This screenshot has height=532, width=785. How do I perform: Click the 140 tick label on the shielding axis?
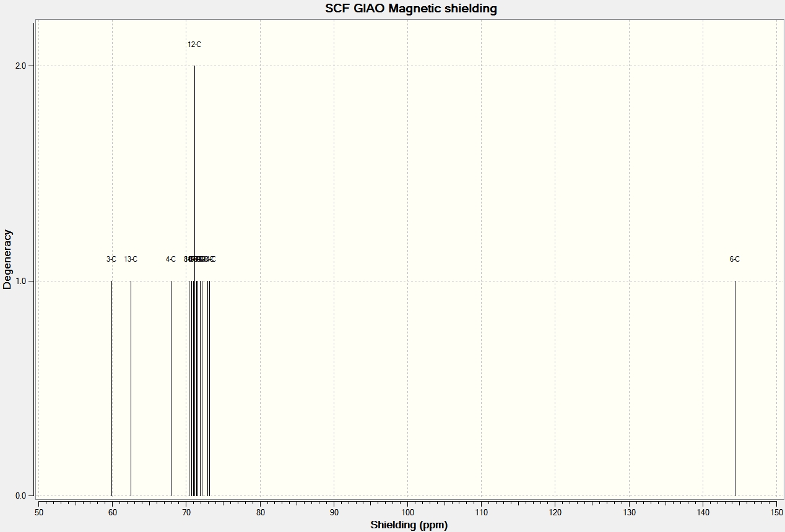[x=703, y=513]
